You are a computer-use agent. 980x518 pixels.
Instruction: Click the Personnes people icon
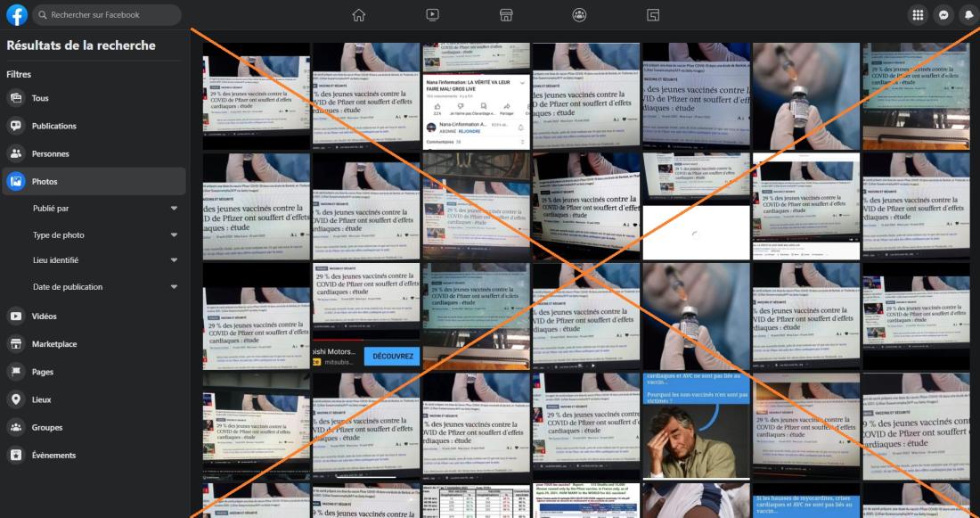coord(16,153)
